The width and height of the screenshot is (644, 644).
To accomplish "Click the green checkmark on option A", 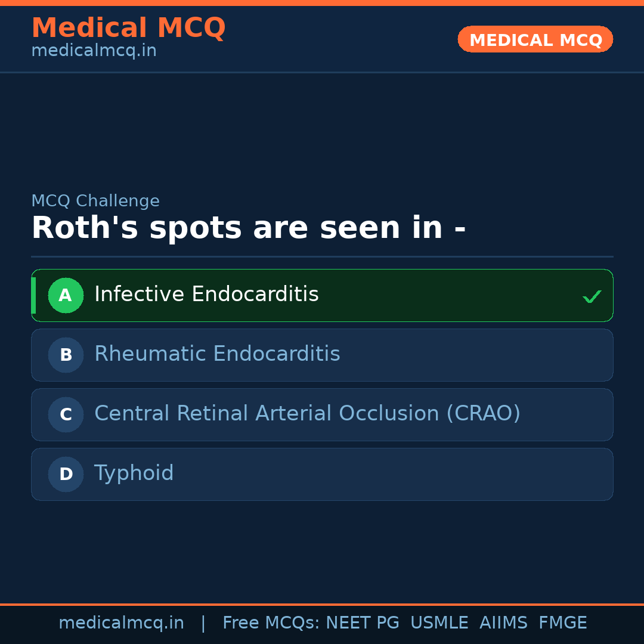I will pos(592,296).
